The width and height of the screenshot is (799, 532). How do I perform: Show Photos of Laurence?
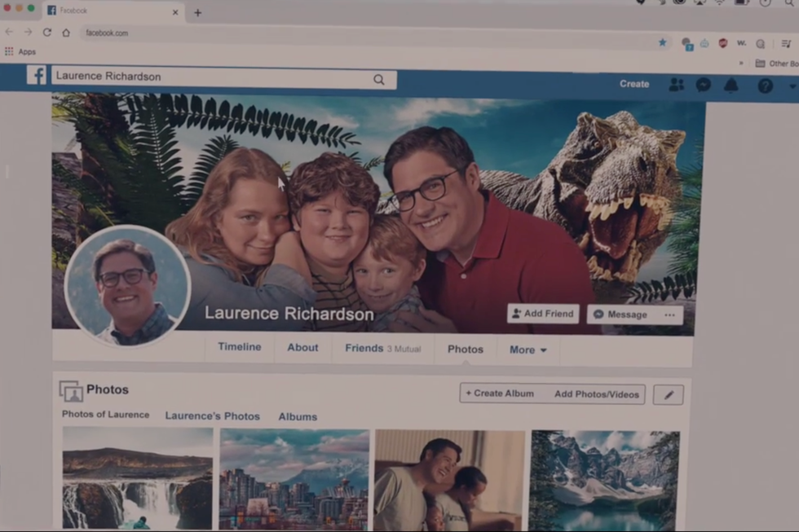[105, 415]
